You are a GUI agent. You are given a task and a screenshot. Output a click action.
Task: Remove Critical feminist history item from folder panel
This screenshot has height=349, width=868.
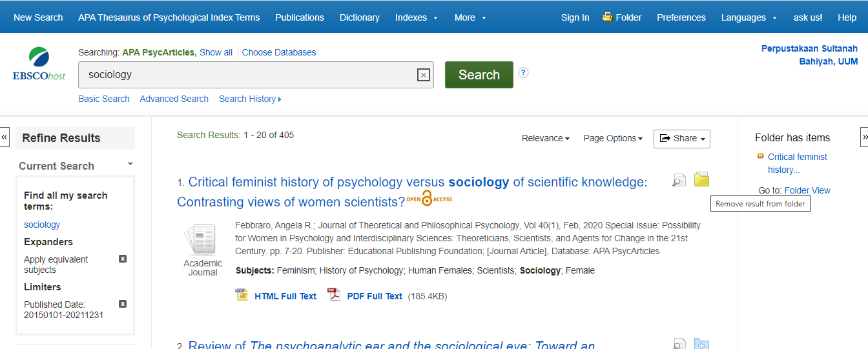tap(760, 156)
